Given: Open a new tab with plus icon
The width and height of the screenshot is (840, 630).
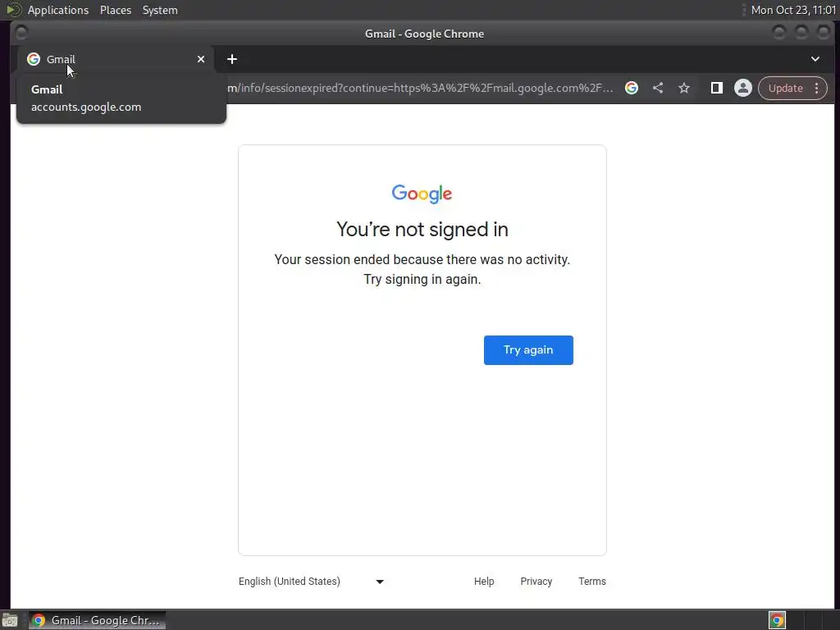Looking at the screenshot, I should [232, 59].
